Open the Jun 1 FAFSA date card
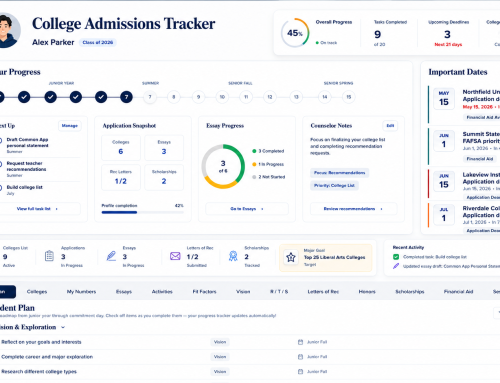The height and width of the screenshot is (383, 500). click(444, 141)
